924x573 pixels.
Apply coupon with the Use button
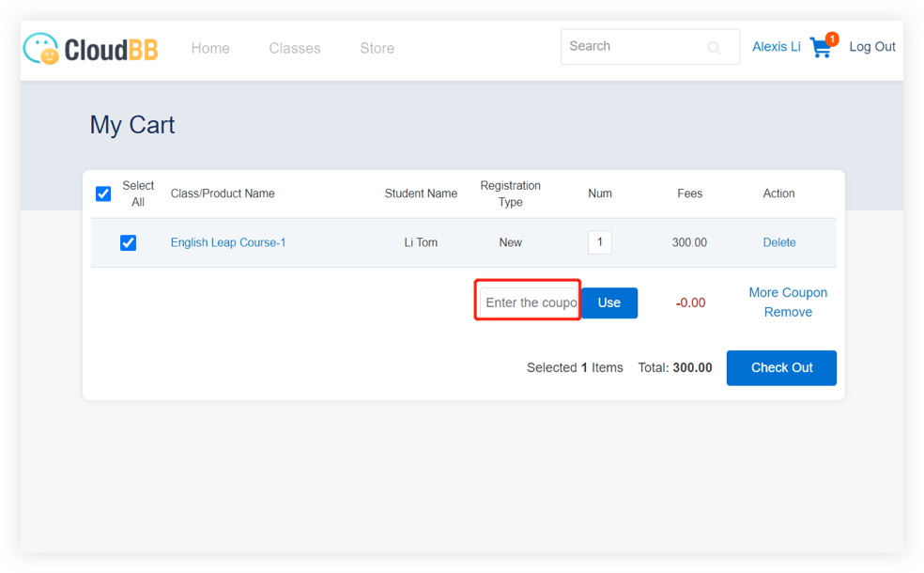pos(609,302)
